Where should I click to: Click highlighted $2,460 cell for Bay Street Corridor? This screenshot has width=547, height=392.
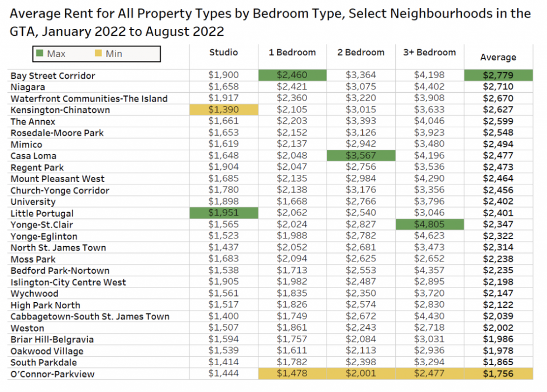292,75
